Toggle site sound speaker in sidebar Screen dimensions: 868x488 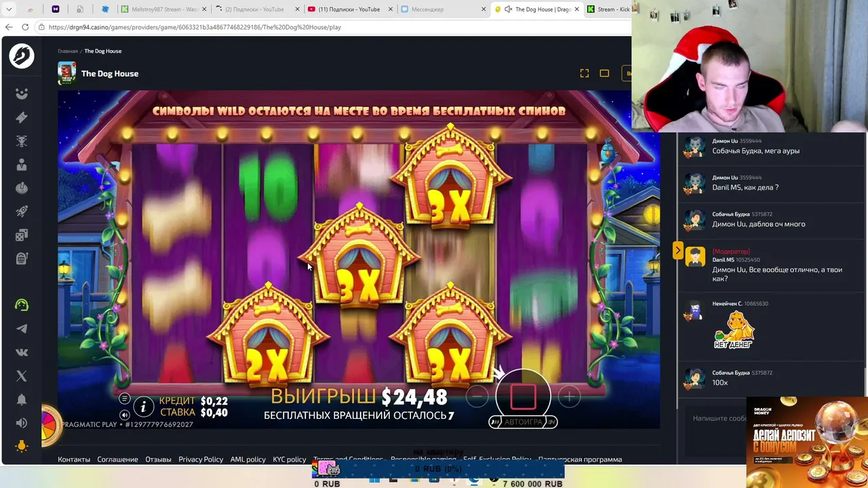22,423
